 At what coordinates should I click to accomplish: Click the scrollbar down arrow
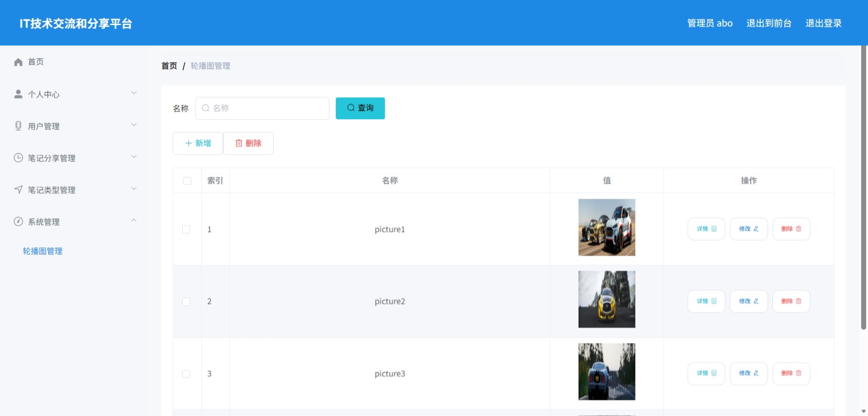tap(864, 411)
